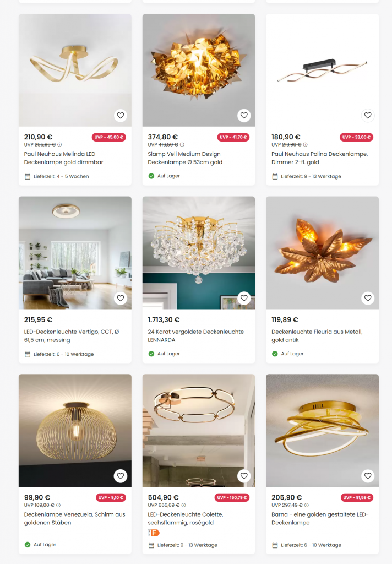
Task: Open Paul Neuhaus Melinda LED-Deckenlampe product title
Action: [64, 158]
